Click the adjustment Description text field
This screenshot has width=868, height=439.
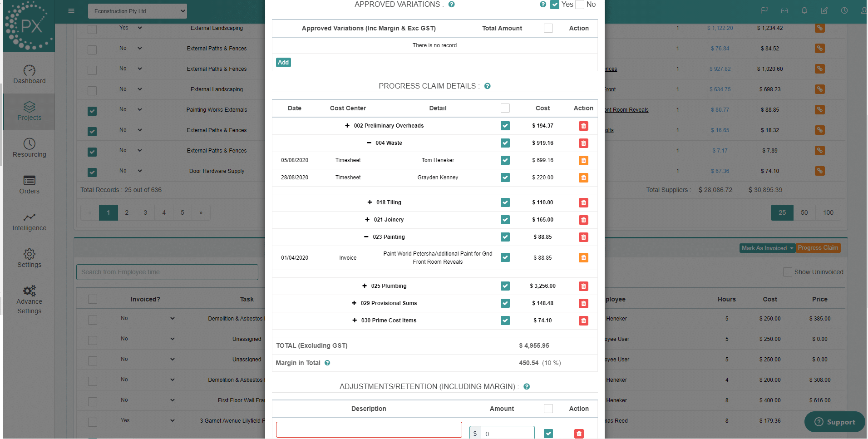(369, 430)
